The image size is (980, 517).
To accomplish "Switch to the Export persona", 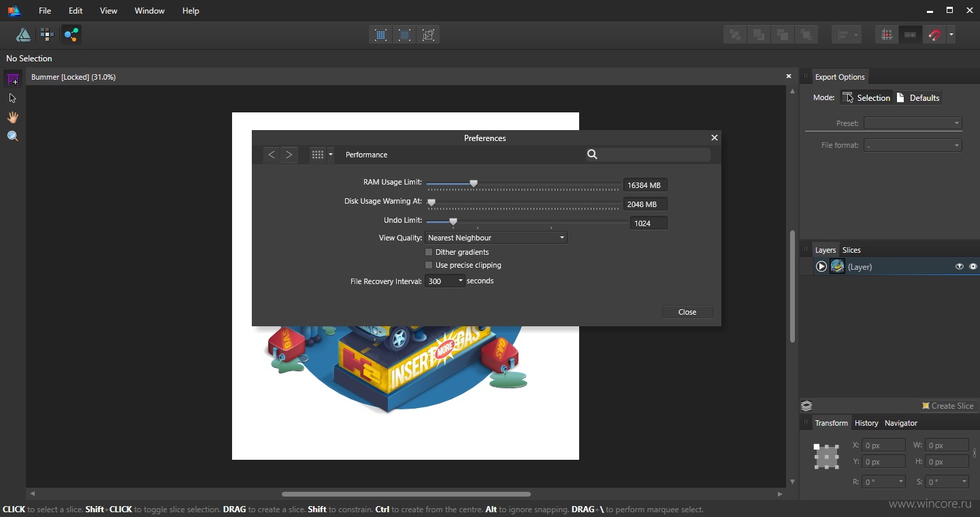I will pyautogui.click(x=71, y=34).
